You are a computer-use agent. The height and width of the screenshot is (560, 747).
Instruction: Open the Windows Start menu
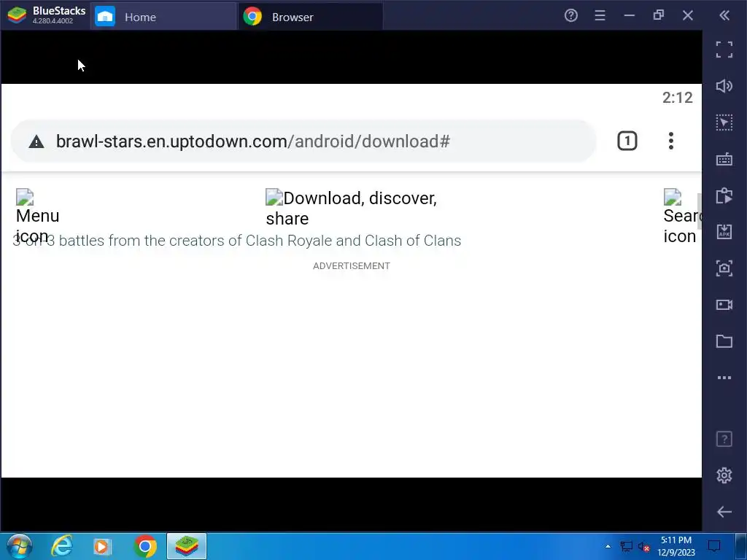coord(19,545)
